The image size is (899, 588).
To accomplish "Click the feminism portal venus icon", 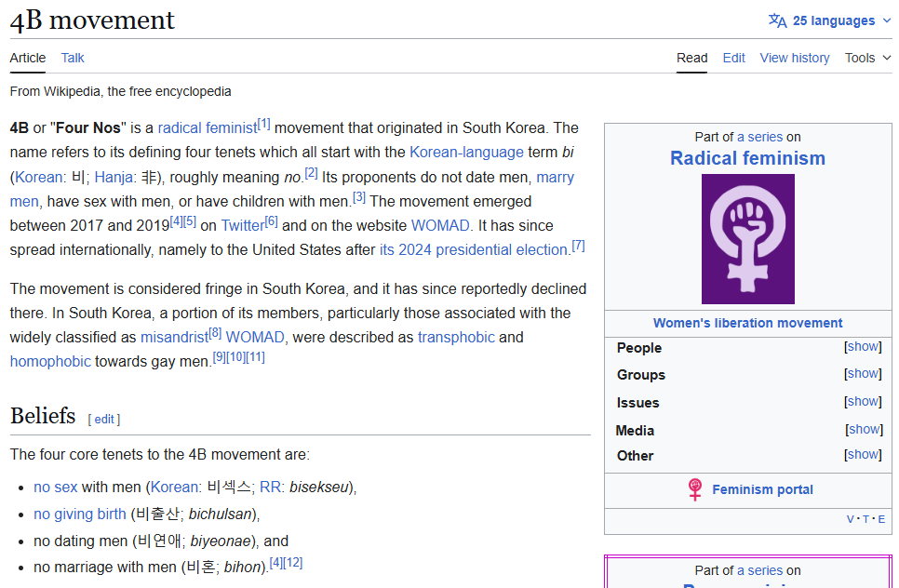I will 695,489.
